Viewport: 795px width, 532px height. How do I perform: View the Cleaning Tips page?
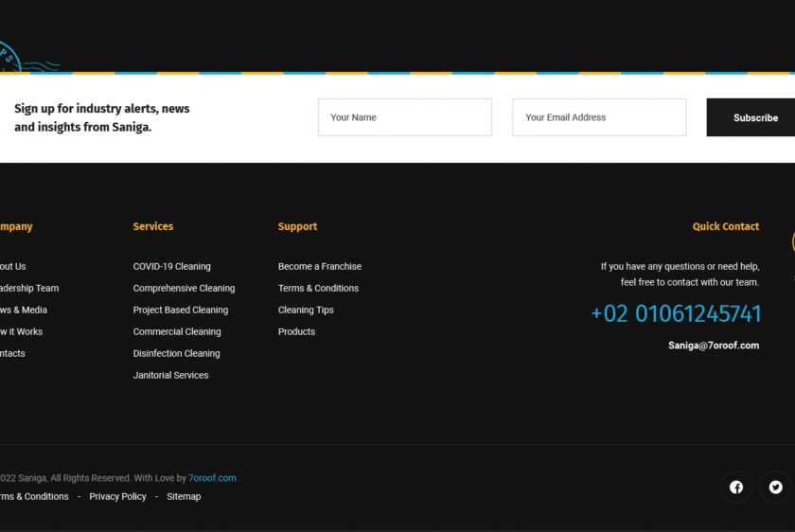pos(306,310)
